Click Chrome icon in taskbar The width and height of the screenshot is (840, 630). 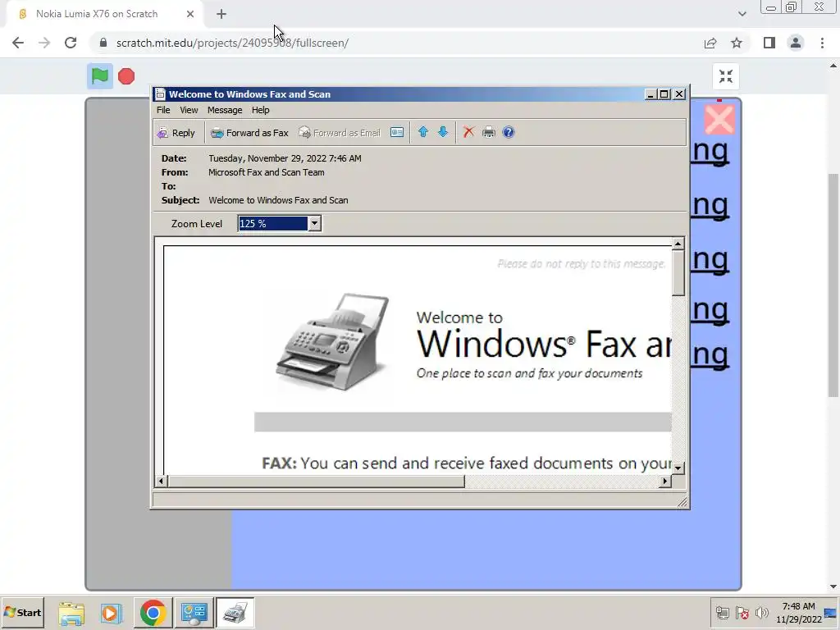153,613
